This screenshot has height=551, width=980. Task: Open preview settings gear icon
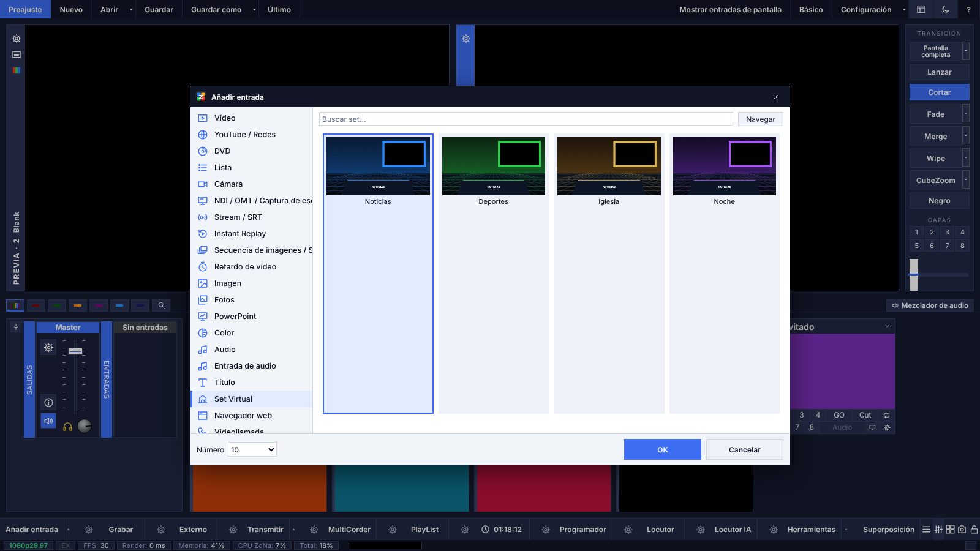(x=17, y=39)
